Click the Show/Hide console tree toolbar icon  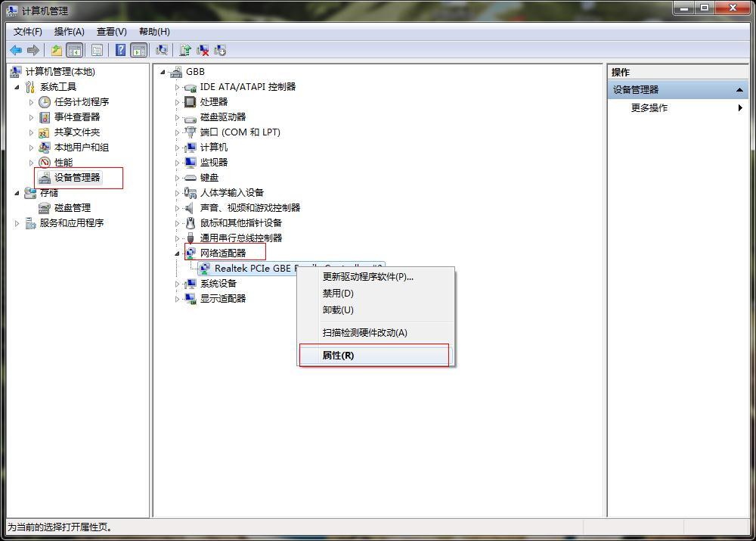coord(74,50)
